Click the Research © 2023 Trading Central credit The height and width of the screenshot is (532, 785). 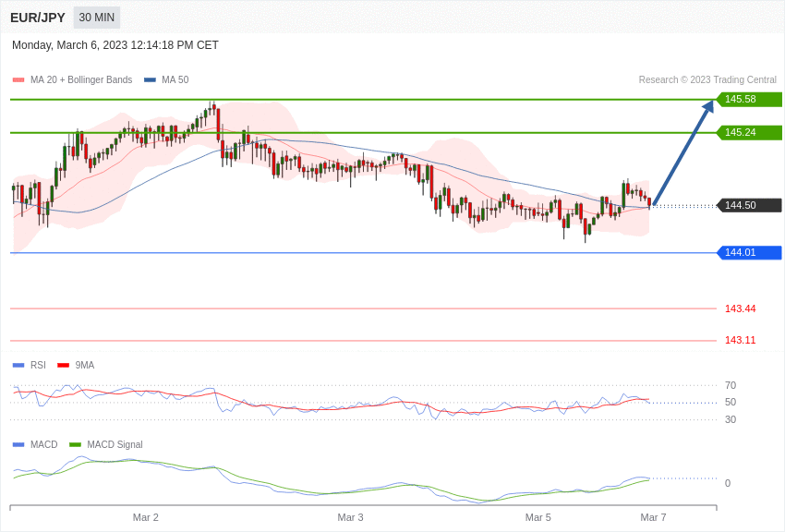(x=707, y=80)
